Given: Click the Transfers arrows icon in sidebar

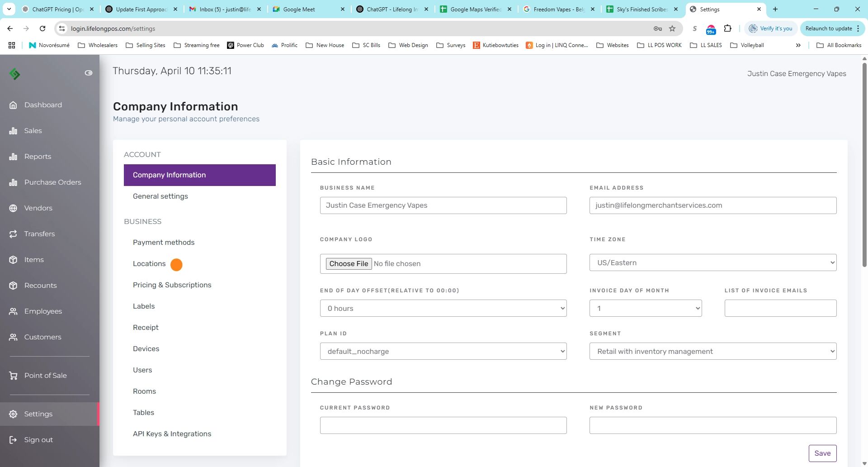Looking at the screenshot, I should 13,234.
